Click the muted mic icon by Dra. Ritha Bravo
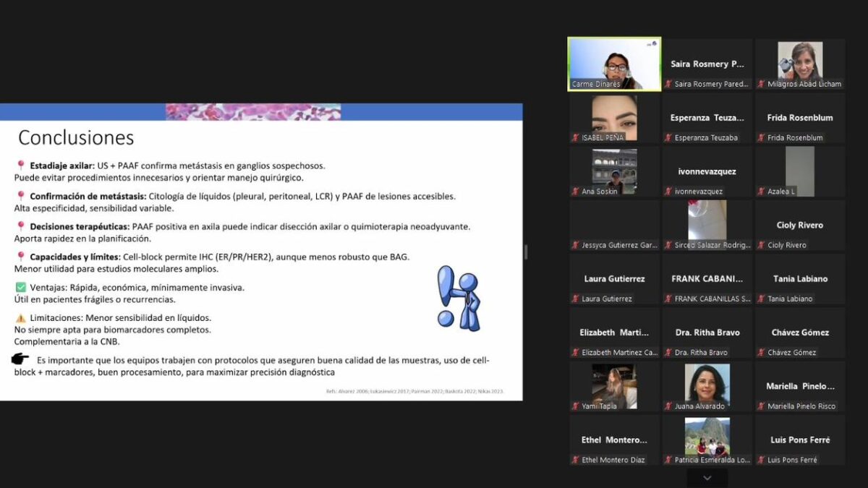 pyautogui.click(x=668, y=353)
